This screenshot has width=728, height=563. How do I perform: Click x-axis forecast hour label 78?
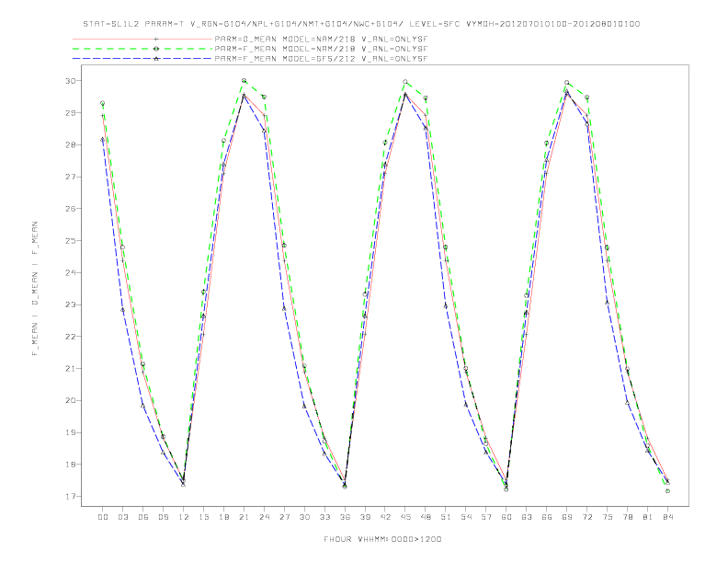628,517
